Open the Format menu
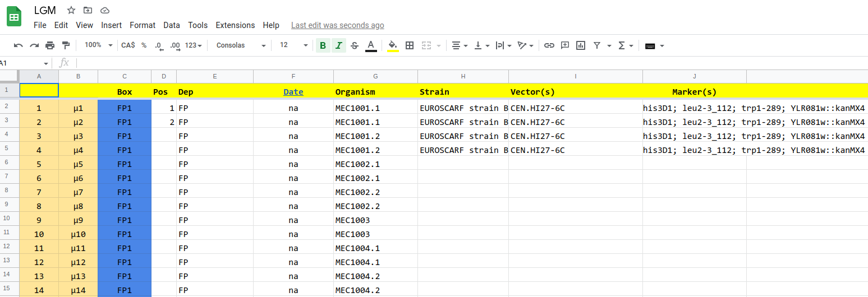 [x=143, y=25]
